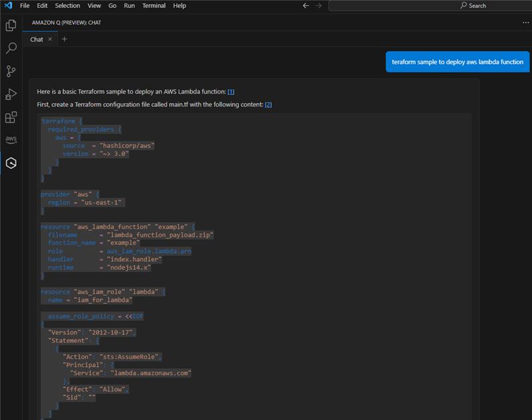This screenshot has height=420, width=532.
Task: Open the panel's more actions ellipsis
Action: [x=525, y=22]
